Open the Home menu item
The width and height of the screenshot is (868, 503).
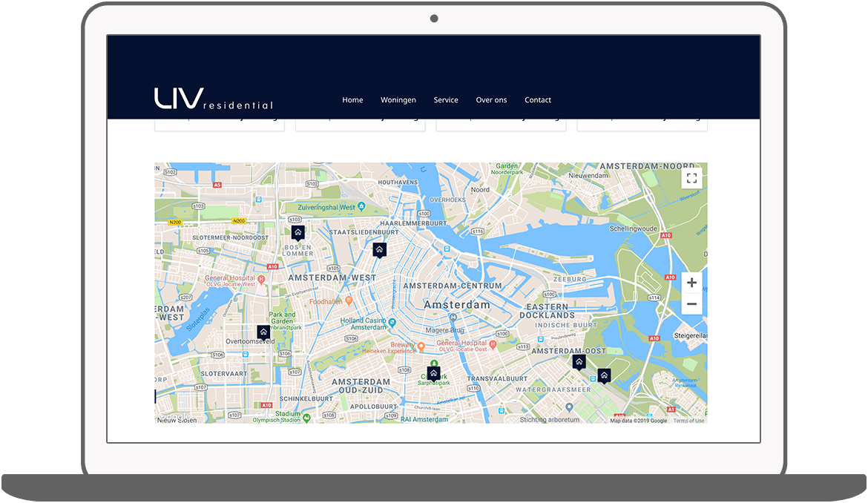pyautogui.click(x=352, y=100)
